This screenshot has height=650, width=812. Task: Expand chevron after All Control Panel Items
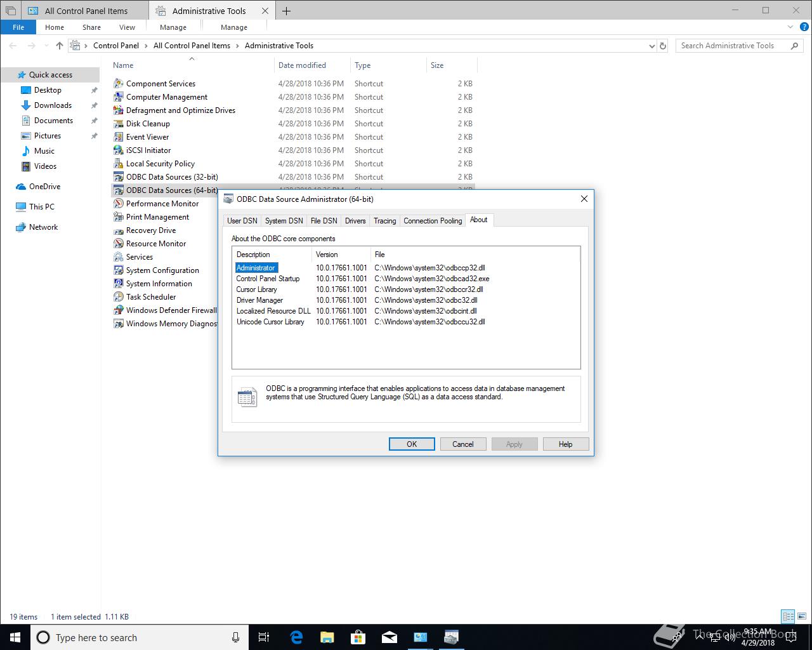coord(237,46)
